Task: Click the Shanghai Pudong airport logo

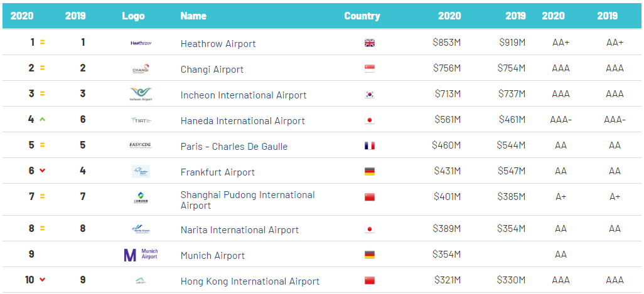Action: tap(141, 198)
